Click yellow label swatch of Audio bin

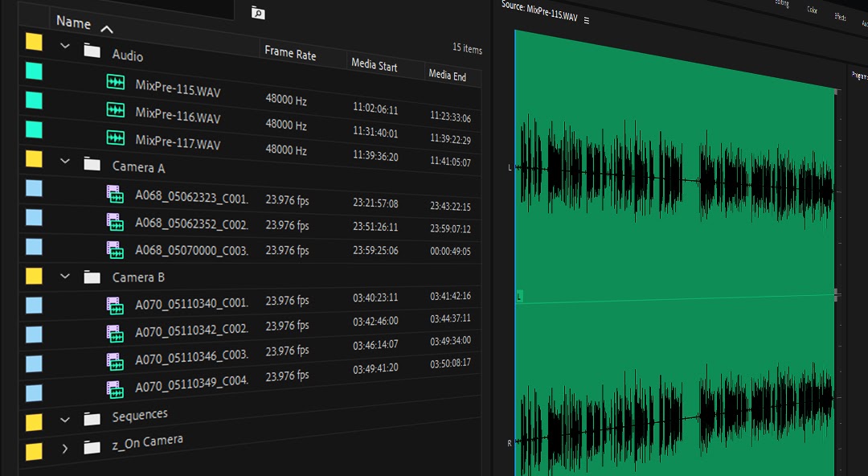point(34,42)
